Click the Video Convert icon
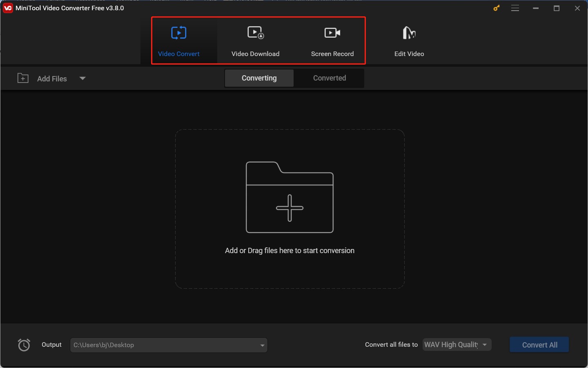 [x=179, y=33]
